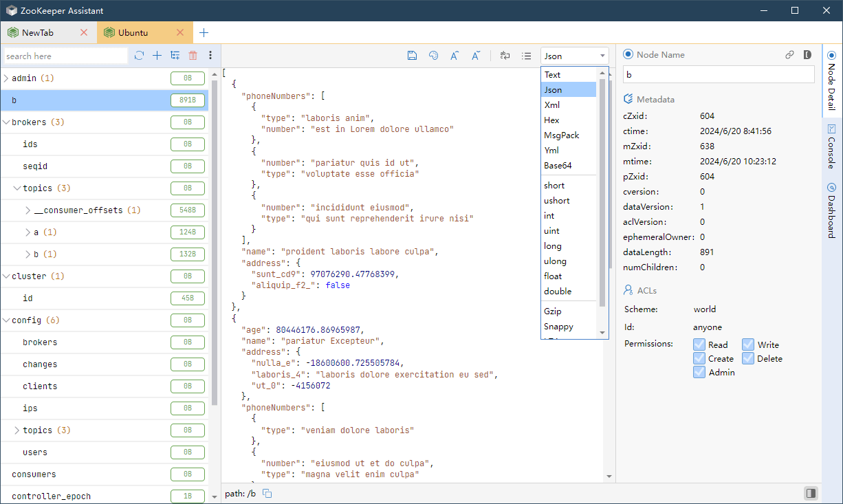Open the Console side tab
The image size is (843, 504).
(831, 146)
